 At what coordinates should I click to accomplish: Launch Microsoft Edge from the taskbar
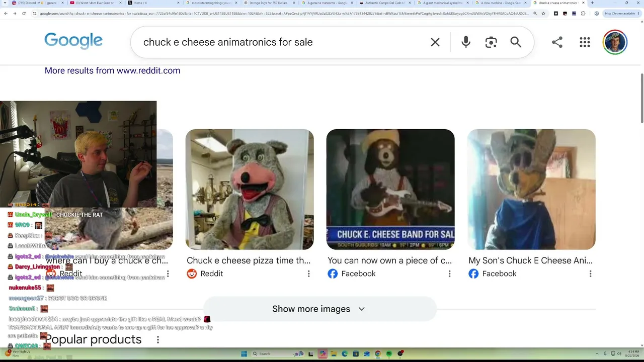pos(345,353)
